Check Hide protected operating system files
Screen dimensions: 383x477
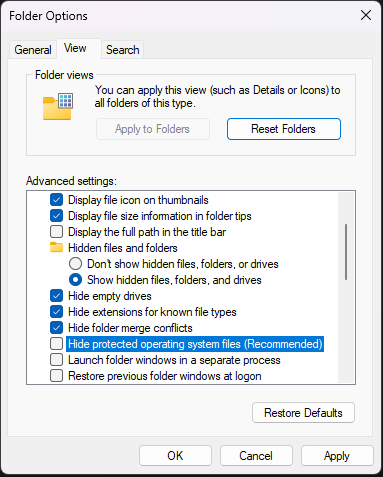click(56, 344)
